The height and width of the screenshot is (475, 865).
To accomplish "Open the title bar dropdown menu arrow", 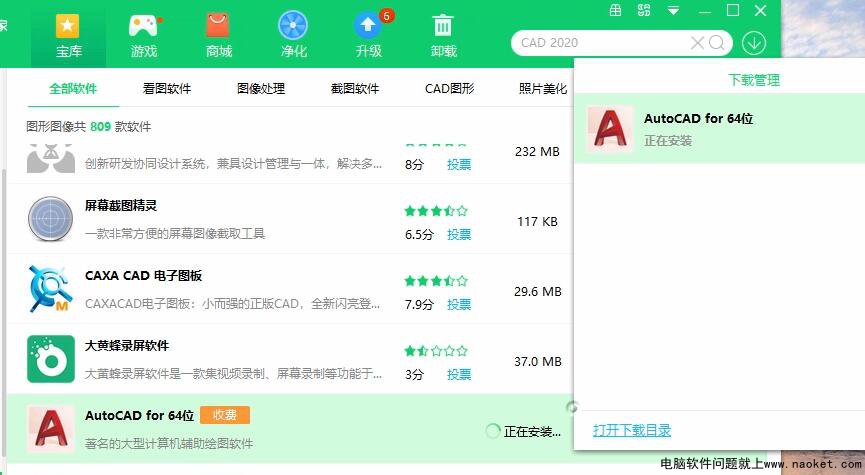I will click(x=673, y=10).
